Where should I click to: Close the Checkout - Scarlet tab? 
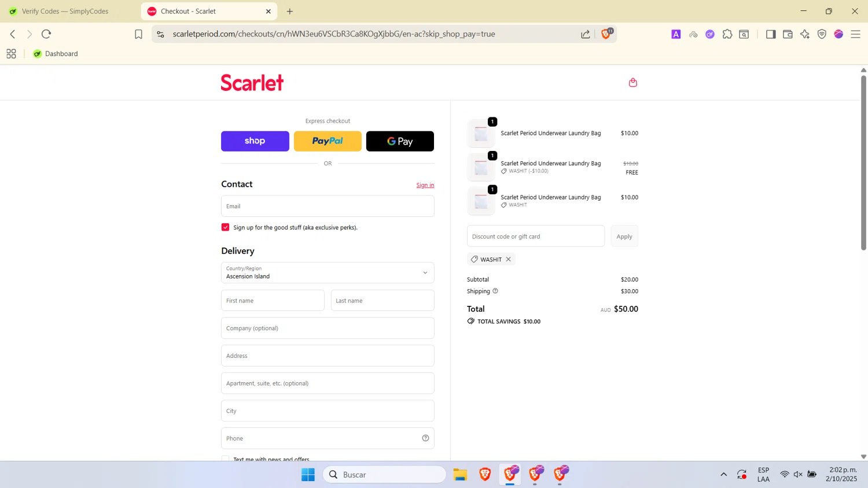[x=269, y=11]
